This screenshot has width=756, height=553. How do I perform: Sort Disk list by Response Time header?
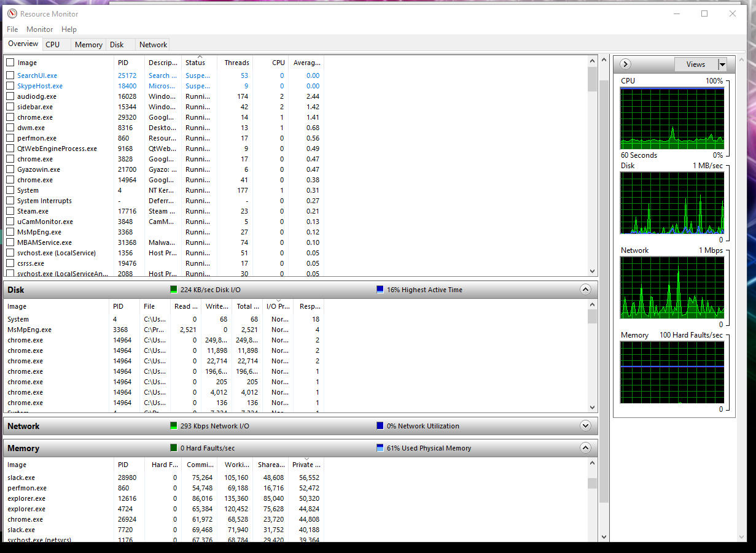click(x=309, y=306)
